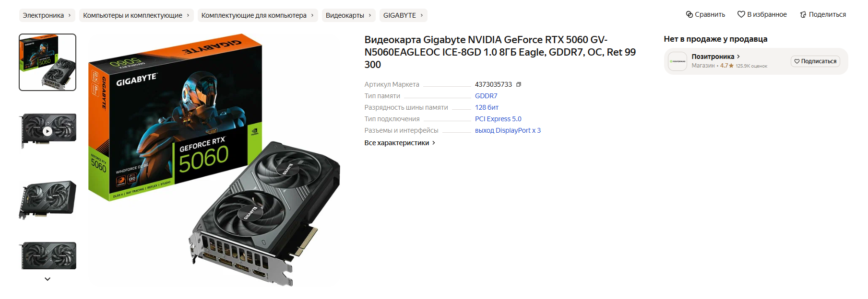This screenshot has width=868, height=299.
Task: Copy the Артикул Маркета number icon
Action: tap(518, 84)
